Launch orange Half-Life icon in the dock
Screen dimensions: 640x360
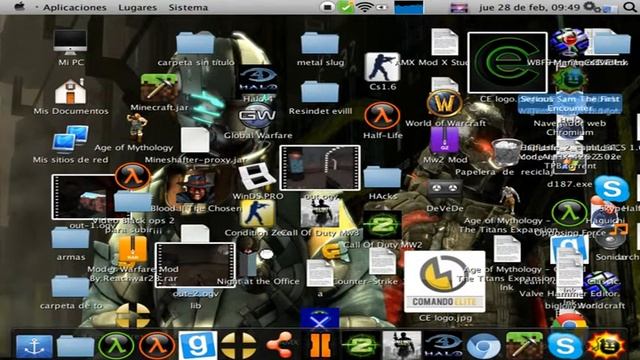157,346
